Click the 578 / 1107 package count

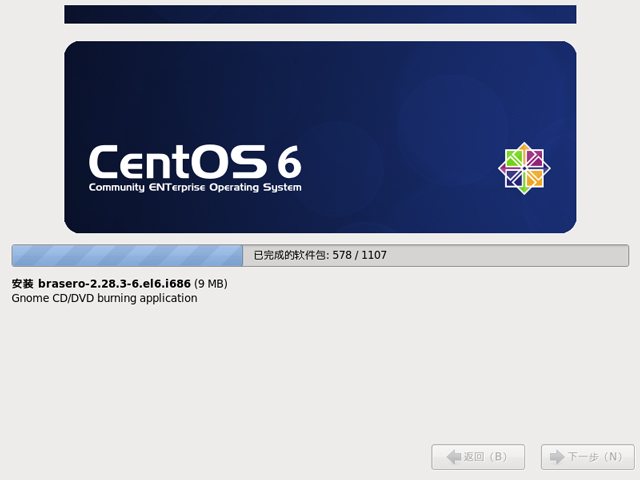point(359,255)
